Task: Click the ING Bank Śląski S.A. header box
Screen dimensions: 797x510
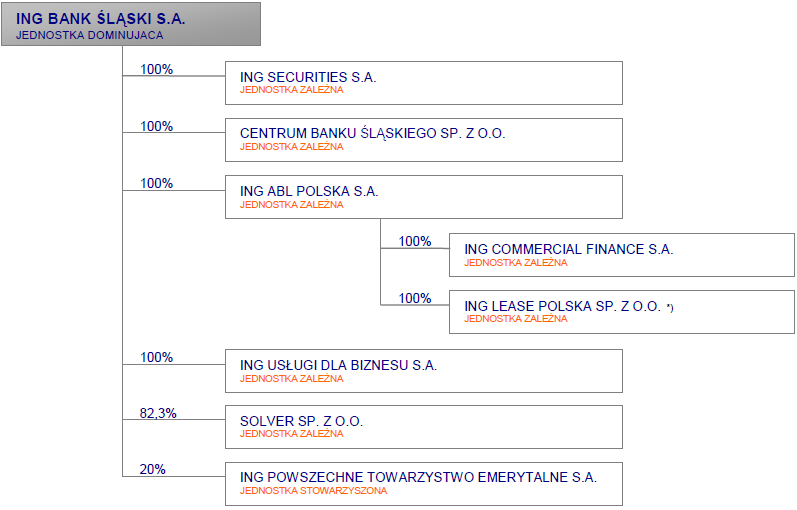Action: [x=131, y=24]
